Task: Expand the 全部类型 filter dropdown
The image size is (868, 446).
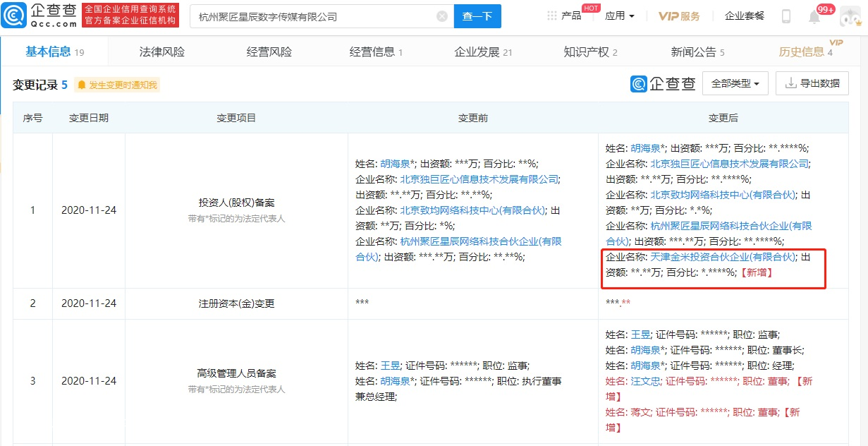Action: point(735,83)
